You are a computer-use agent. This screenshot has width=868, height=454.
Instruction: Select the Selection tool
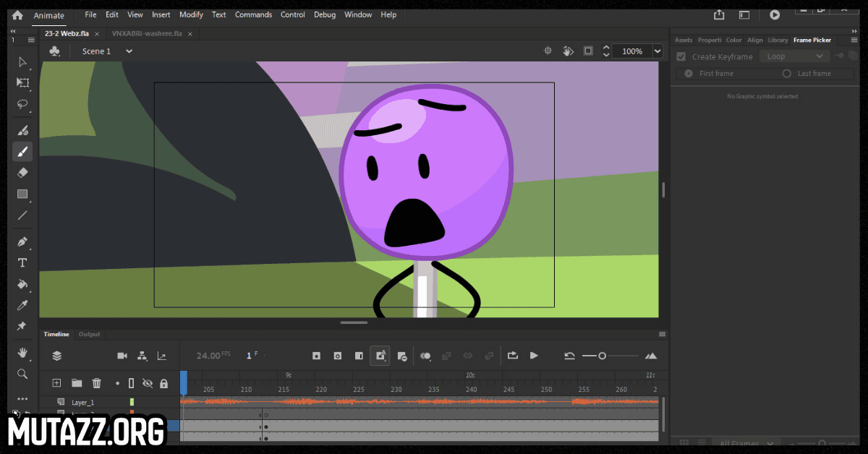pos(22,62)
